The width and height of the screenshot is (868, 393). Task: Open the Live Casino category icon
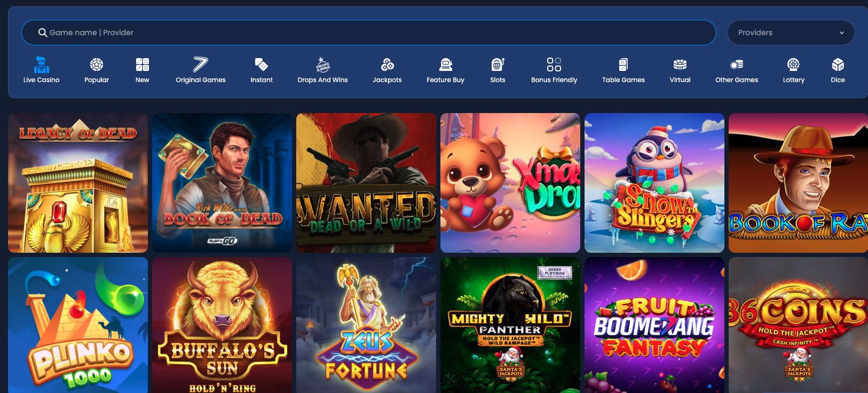[41, 65]
